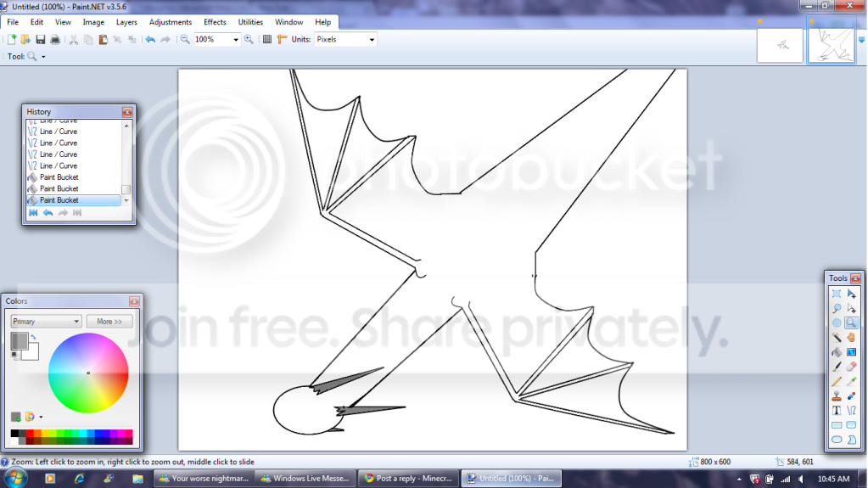Image resolution: width=868 pixels, height=488 pixels.
Task: Open the zoom level 100% dropdown
Action: [235, 40]
